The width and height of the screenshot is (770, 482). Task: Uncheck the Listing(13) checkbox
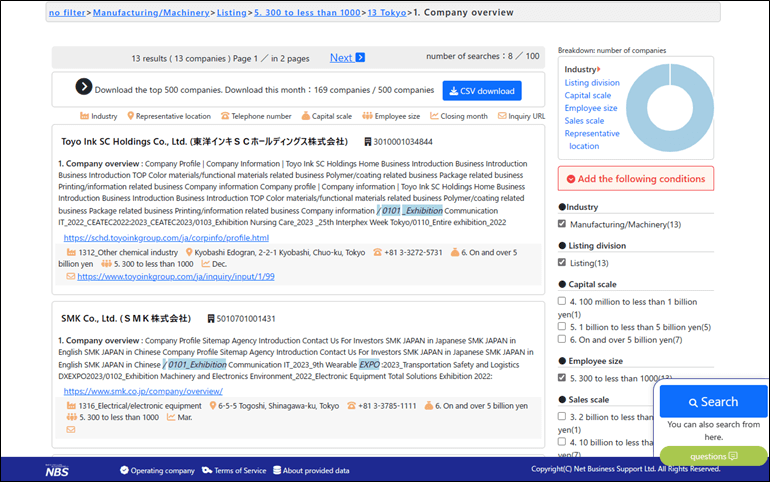562,263
